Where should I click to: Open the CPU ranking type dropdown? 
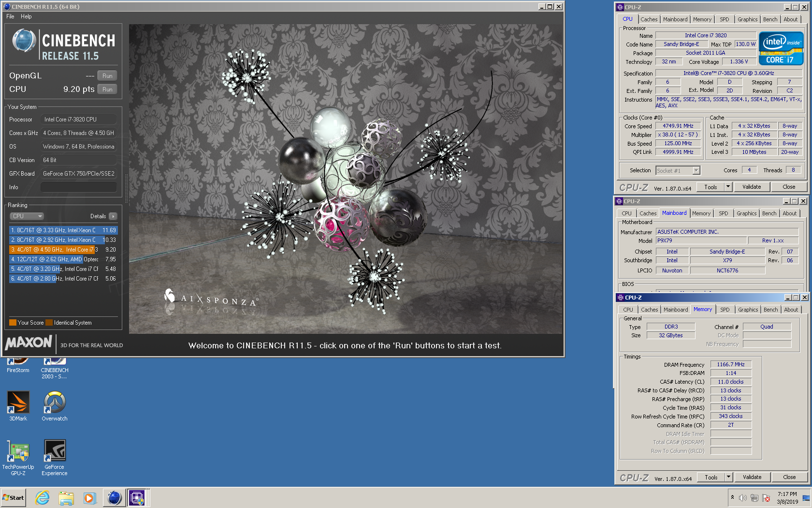(27, 216)
